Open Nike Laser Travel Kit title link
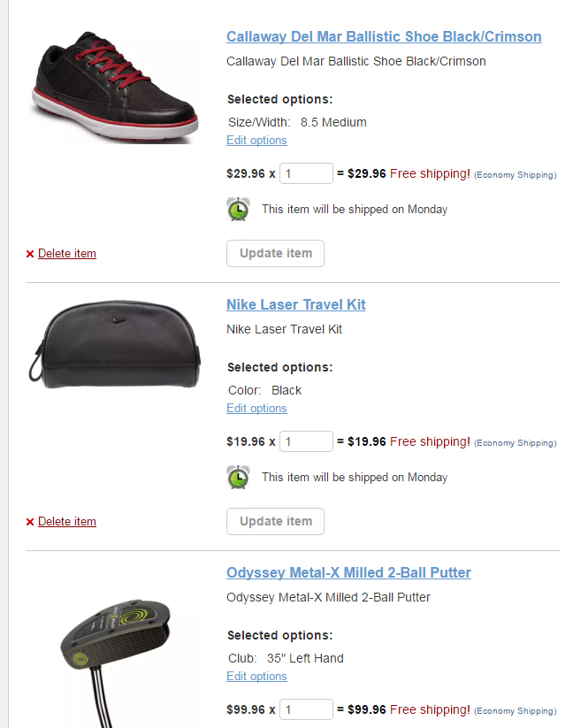The width and height of the screenshot is (573, 728). [295, 305]
